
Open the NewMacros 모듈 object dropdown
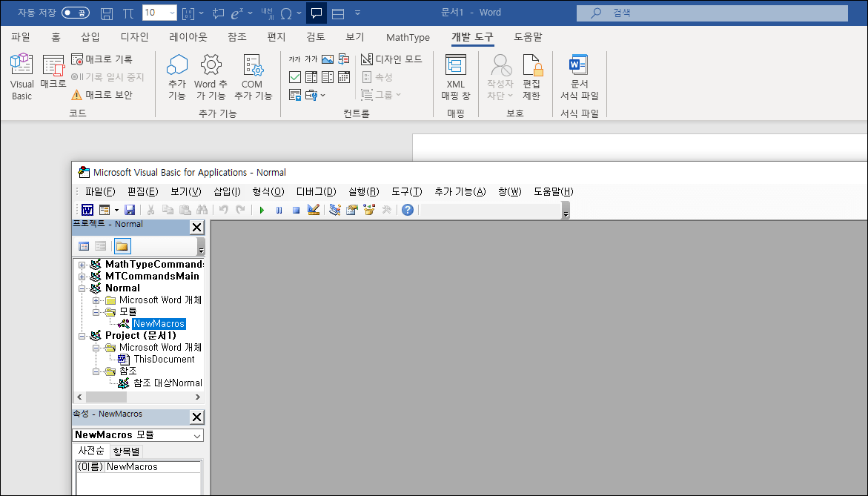(197, 436)
